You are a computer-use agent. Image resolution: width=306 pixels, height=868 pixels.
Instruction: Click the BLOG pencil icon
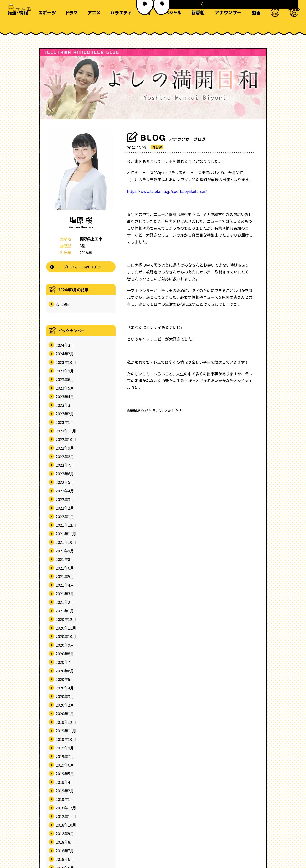point(132,136)
